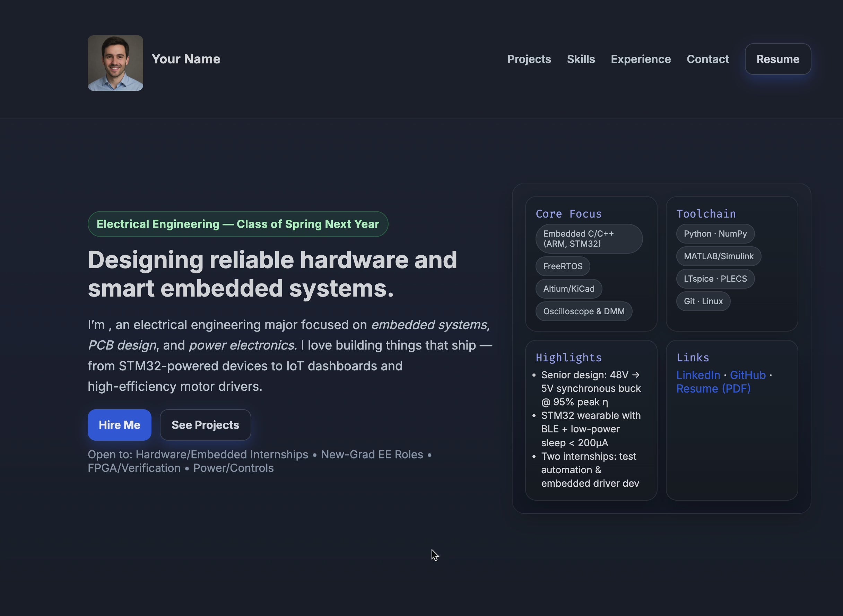Go to the Contact section
The height and width of the screenshot is (616, 843).
pos(707,59)
